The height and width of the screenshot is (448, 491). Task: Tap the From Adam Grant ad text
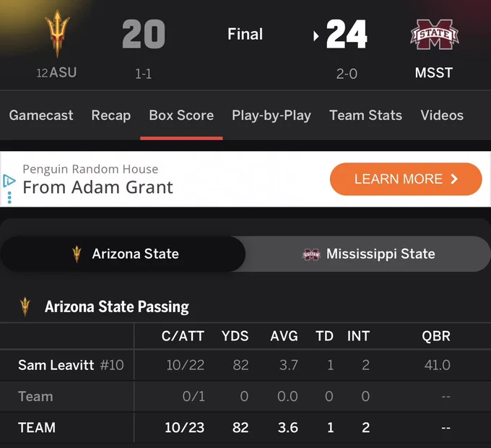pyautogui.click(x=97, y=187)
